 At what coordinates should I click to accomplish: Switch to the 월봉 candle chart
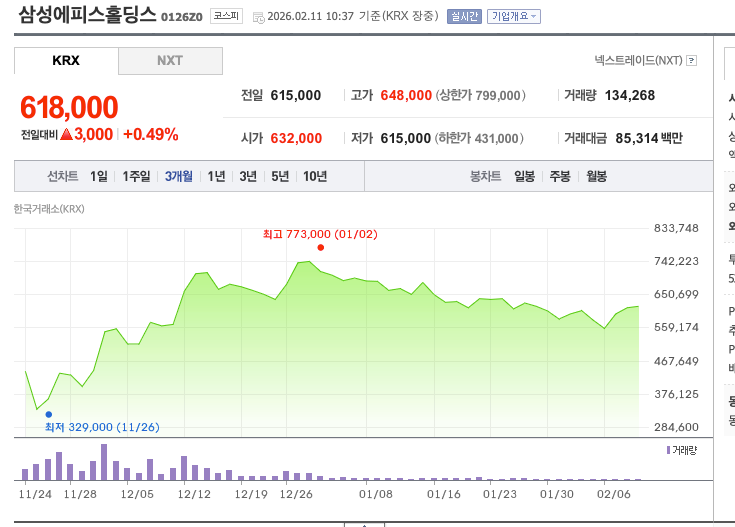[597, 176]
